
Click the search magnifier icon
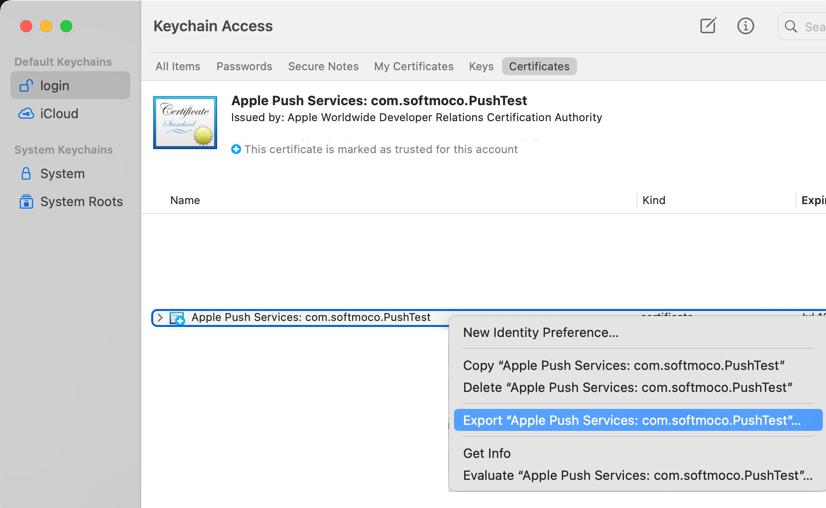[x=791, y=27]
